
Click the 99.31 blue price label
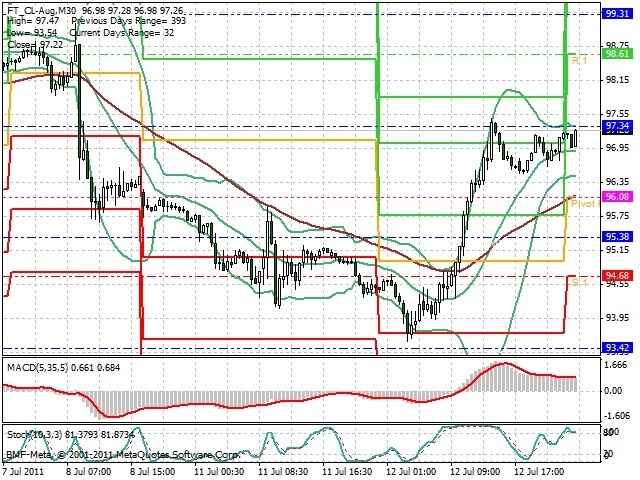tap(618, 14)
